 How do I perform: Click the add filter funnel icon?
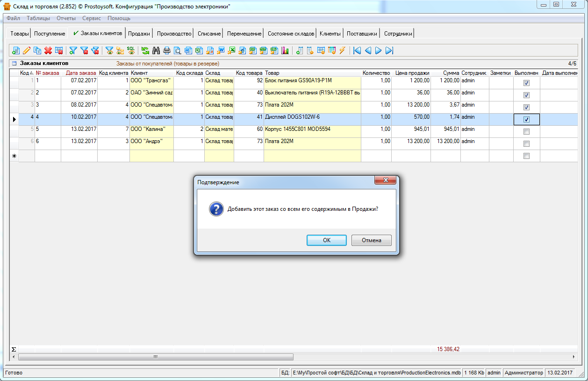73,50
